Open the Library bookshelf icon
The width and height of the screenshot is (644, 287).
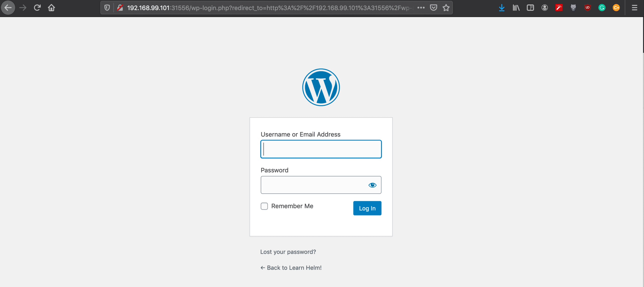516,8
